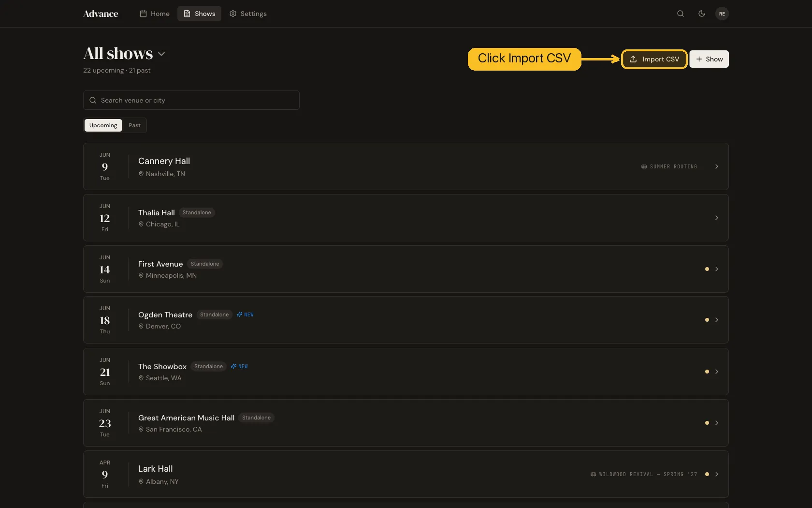Click the San Francisco, CA location pin icon
The image size is (812, 508).
141,429
